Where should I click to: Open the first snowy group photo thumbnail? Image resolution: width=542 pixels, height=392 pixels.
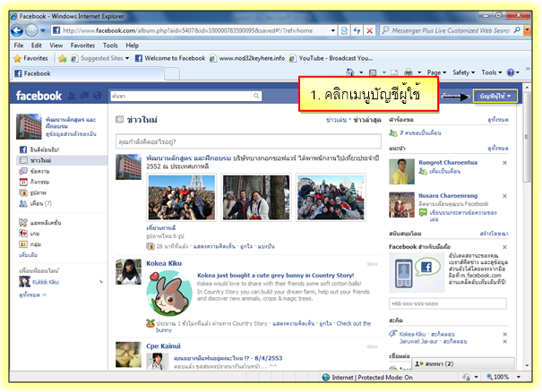click(182, 198)
